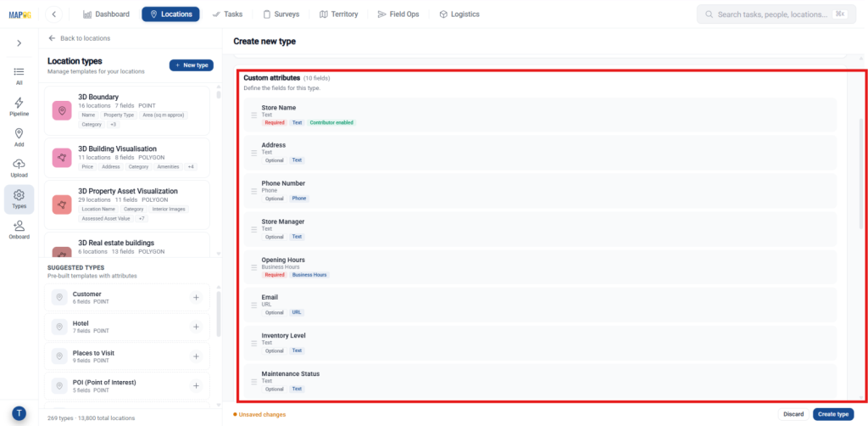Open the 3D Boundary location type card
The image size is (868, 426).
click(x=127, y=111)
